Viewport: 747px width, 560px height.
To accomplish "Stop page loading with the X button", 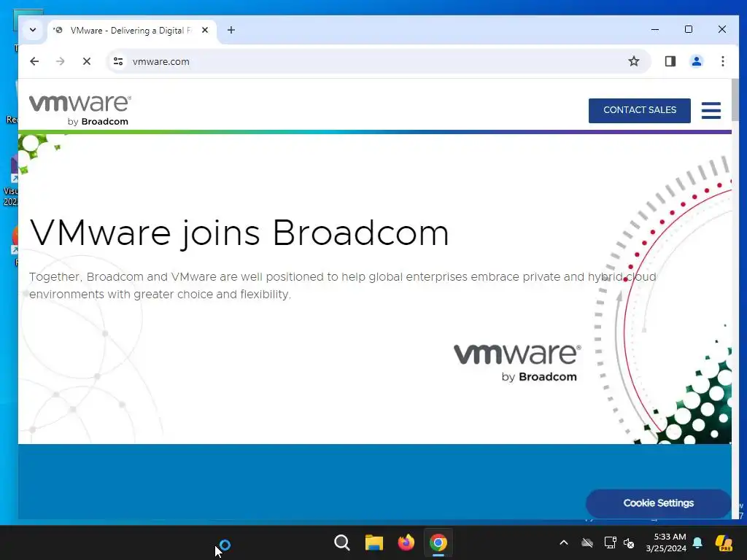I will (87, 61).
